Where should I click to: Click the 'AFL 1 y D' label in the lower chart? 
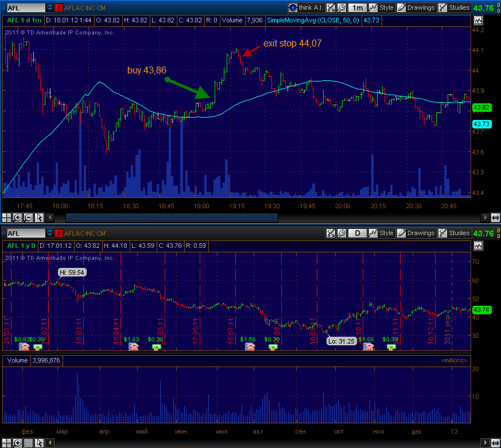pyautogui.click(x=21, y=246)
